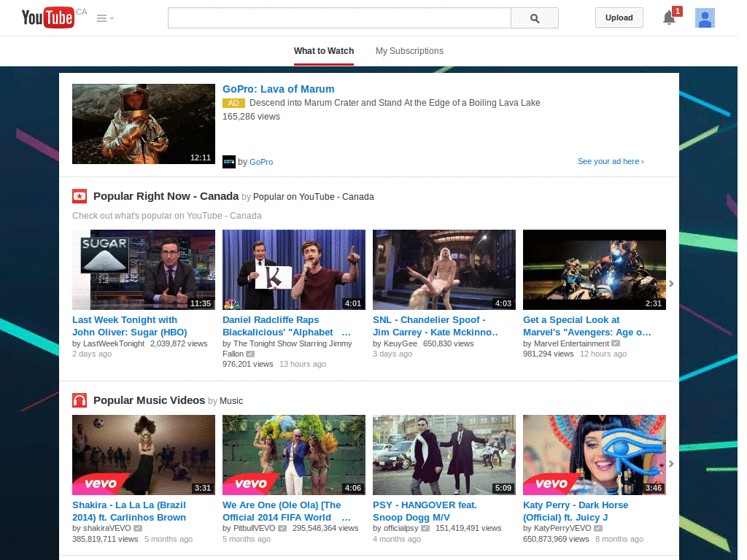747x560 pixels.
Task: Play Daniel Radcliffe Raps thumbnail
Action: [x=294, y=270]
